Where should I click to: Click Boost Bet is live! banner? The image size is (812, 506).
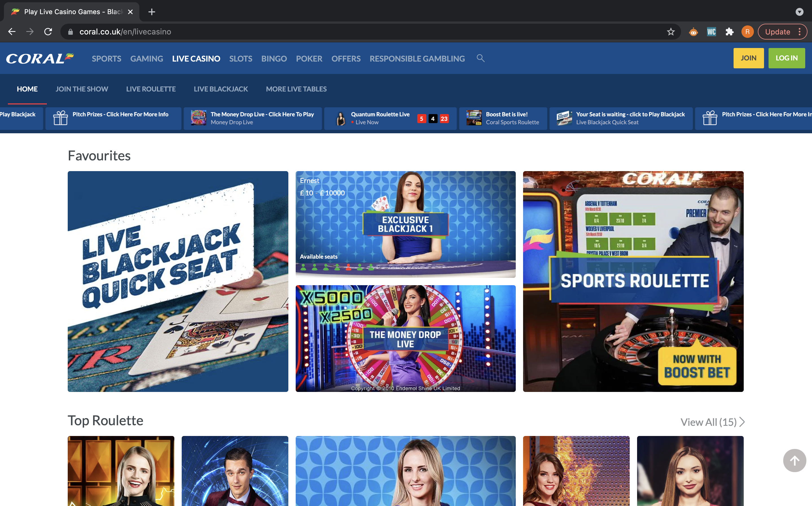pos(503,119)
